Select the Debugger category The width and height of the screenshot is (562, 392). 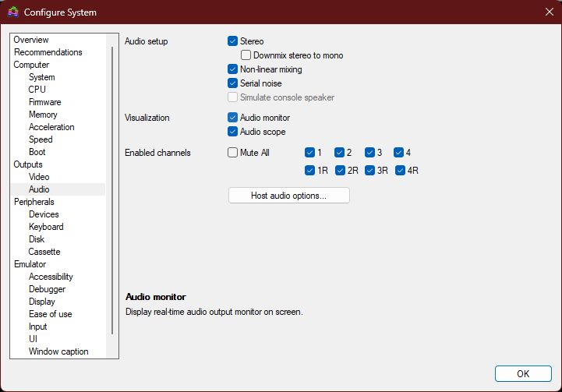pyautogui.click(x=47, y=289)
